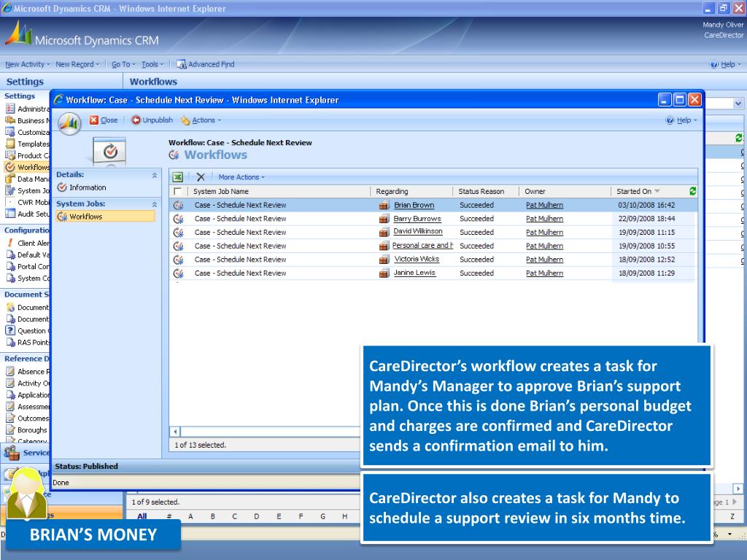The width and height of the screenshot is (747, 560).
Task: Click the Personal care regarding link
Action: (422, 246)
